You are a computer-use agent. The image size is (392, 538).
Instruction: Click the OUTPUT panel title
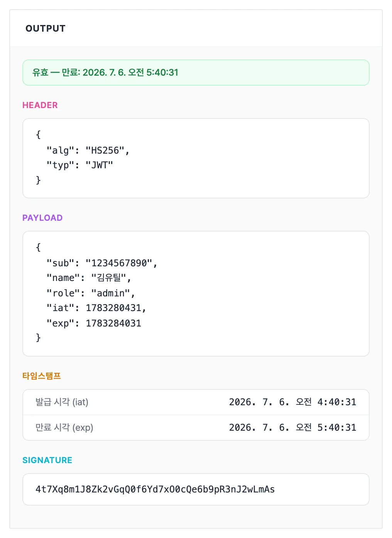(46, 29)
